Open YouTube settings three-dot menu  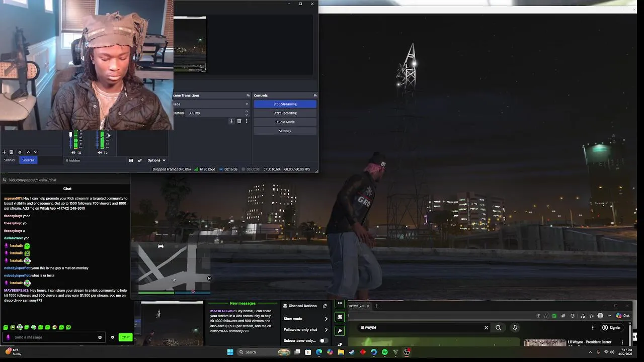[592, 328]
